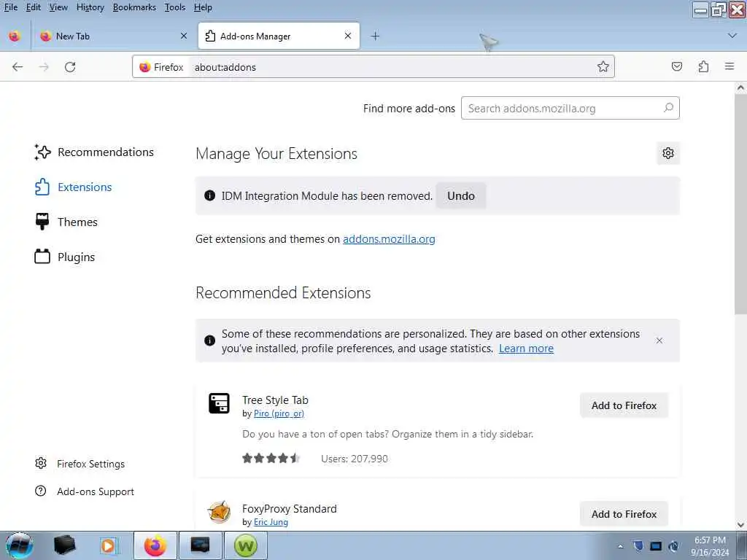Open Firefox Settings from sidebar
The image size is (747, 560).
(x=80, y=464)
